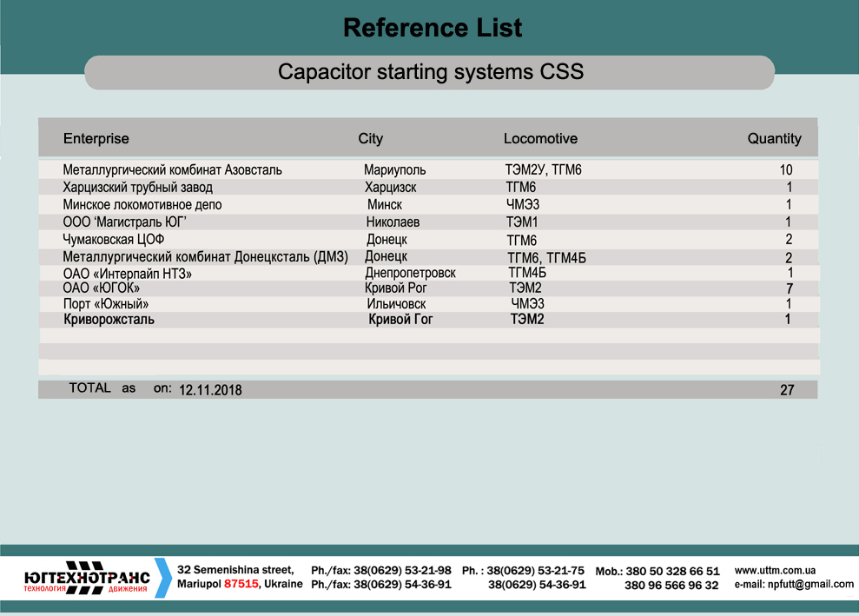Click ТГМ4Б locomotive in Днепропетровск row
Image resolution: width=859 pixels, height=616 pixels.
527,273
